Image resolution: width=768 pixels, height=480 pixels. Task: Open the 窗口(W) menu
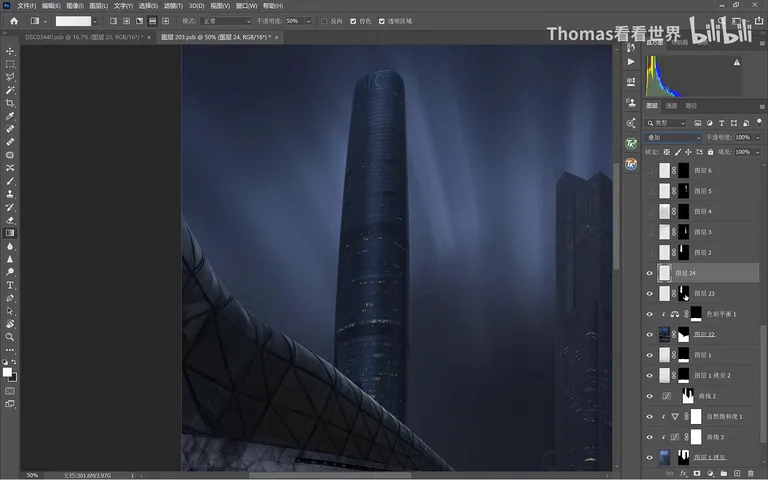[246, 6]
